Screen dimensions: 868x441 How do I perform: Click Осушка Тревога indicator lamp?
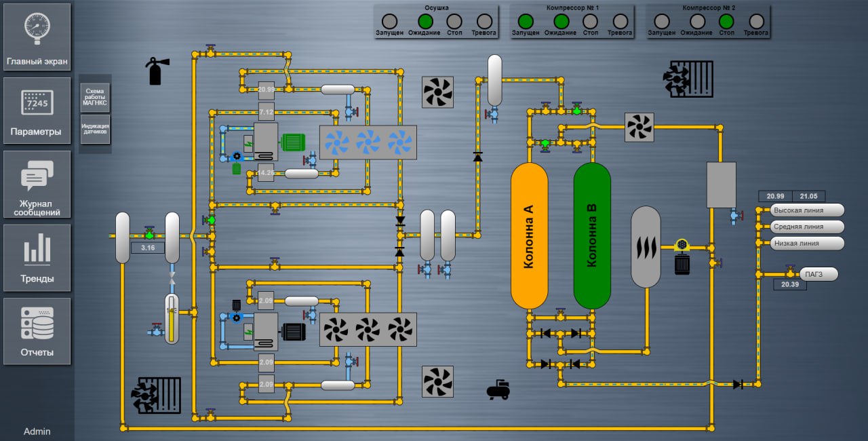coord(484,21)
